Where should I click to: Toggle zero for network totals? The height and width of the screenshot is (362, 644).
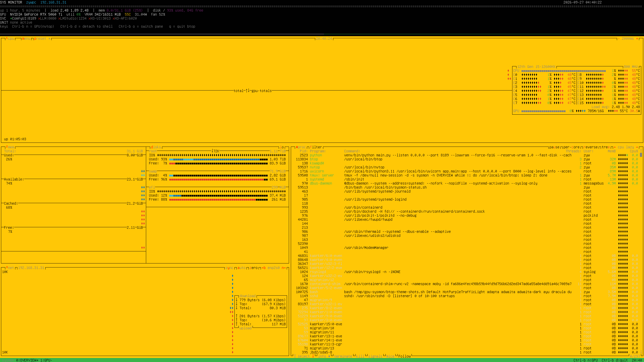tap(254, 268)
